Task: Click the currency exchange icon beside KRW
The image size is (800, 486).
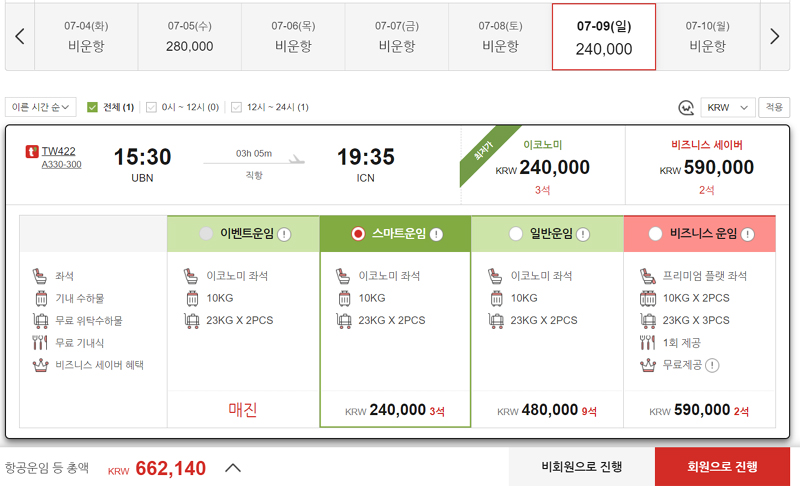Action: [x=686, y=108]
